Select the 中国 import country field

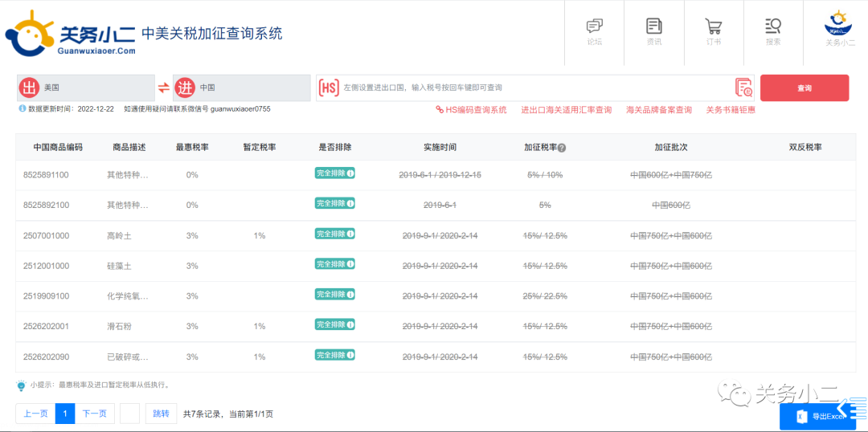[x=242, y=88]
